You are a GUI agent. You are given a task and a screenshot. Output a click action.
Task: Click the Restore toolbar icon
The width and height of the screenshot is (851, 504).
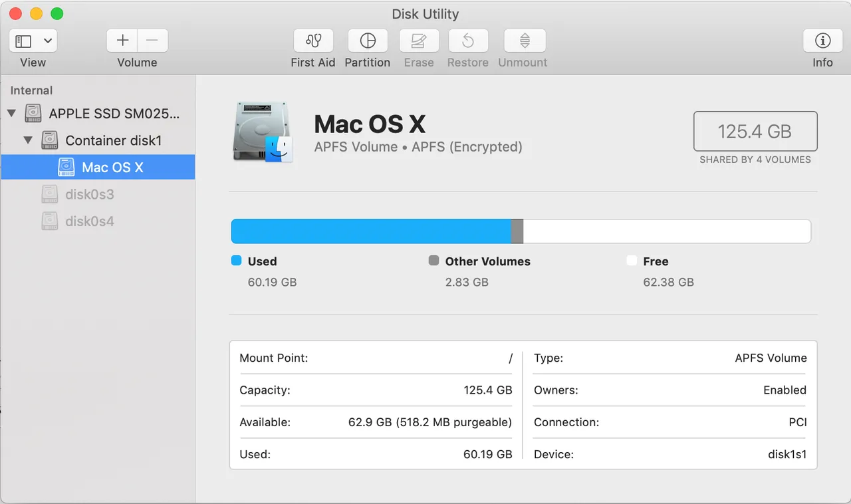coord(468,41)
